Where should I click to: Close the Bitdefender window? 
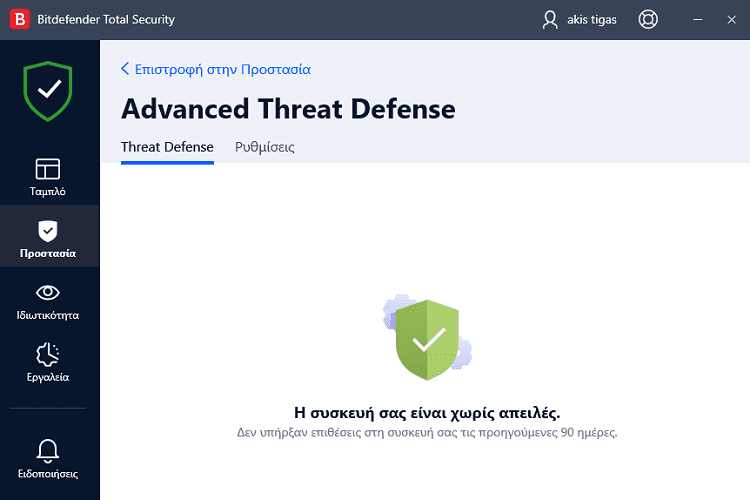[731, 20]
